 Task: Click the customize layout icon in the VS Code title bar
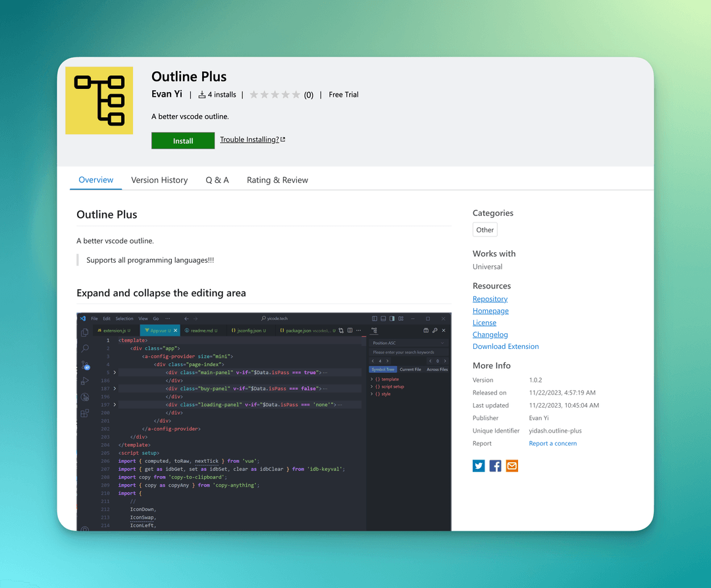401,319
